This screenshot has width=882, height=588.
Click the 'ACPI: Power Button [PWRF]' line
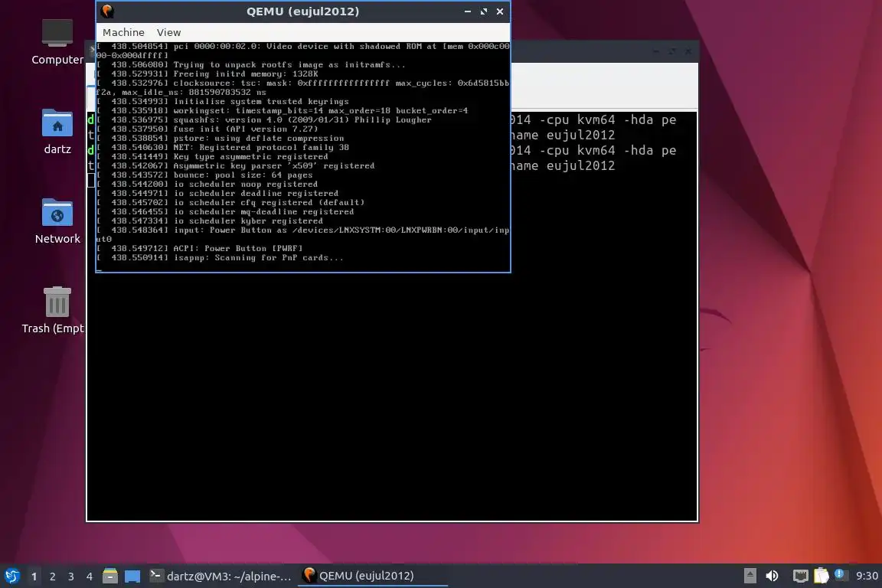[200, 248]
